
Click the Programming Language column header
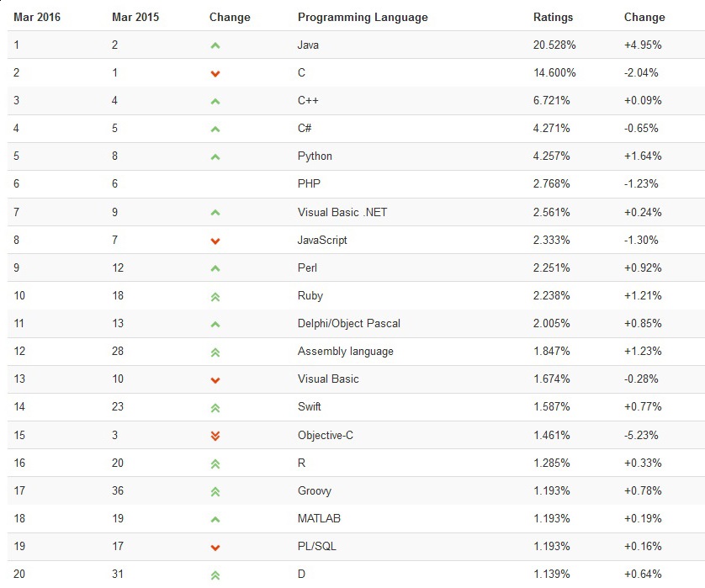tap(363, 17)
